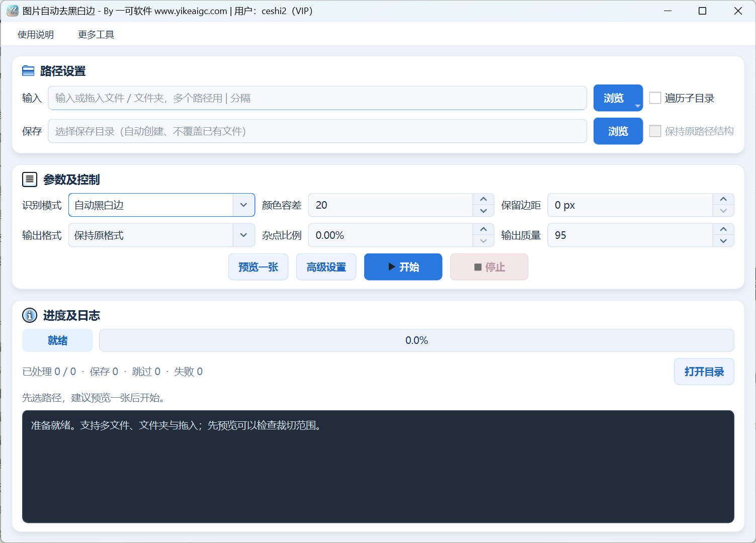Focus the 输入 path text field

coord(317,98)
